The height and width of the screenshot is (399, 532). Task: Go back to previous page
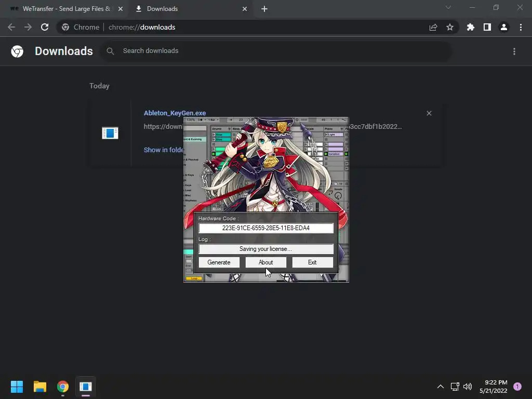11,27
